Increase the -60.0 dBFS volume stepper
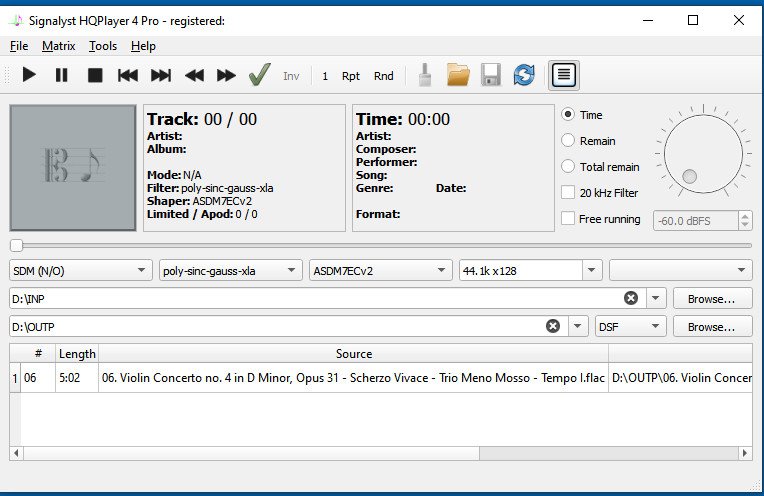The height and width of the screenshot is (496, 764). tap(745, 216)
